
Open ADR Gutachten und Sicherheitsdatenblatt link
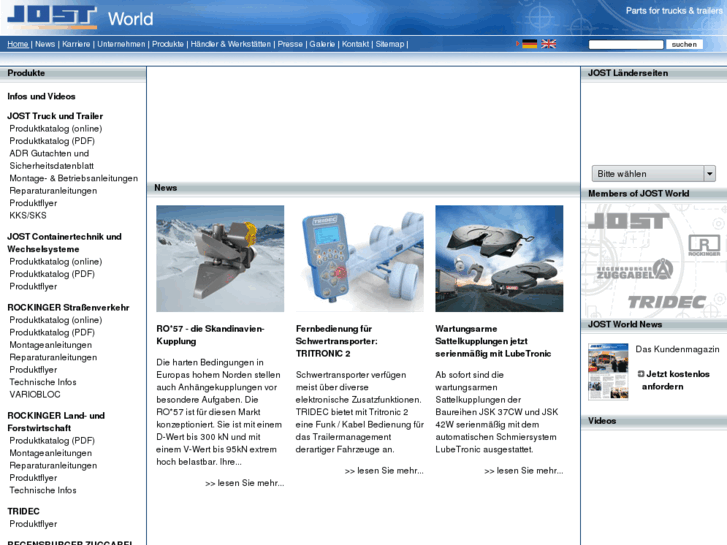point(51,160)
